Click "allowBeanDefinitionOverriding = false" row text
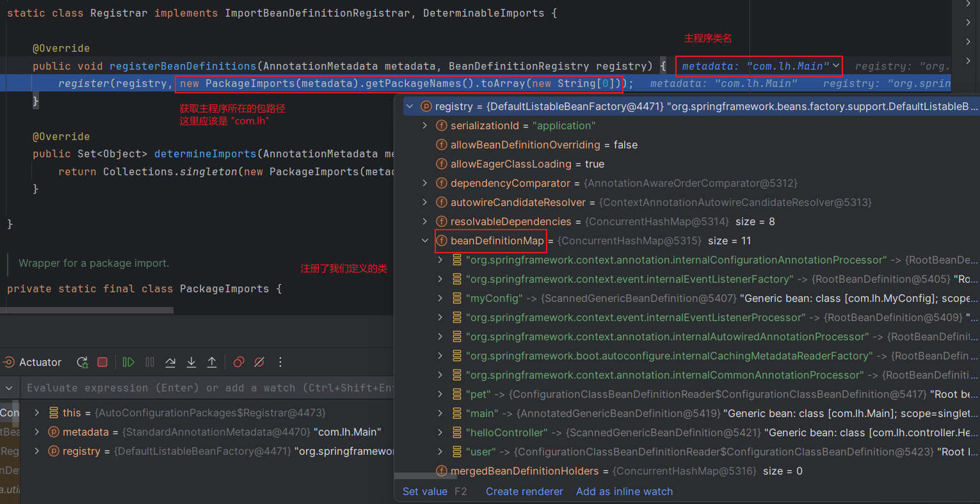The width and height of the screenshot is (980, 504). pos(544,145)
